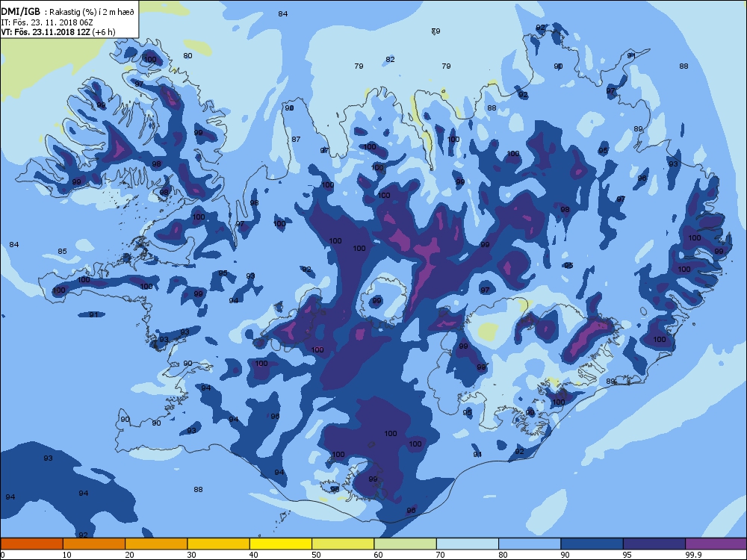Screen dimensions: 747x560
Task: Select the purple legend swatch above 99.9
Action: tap(716, 544)
